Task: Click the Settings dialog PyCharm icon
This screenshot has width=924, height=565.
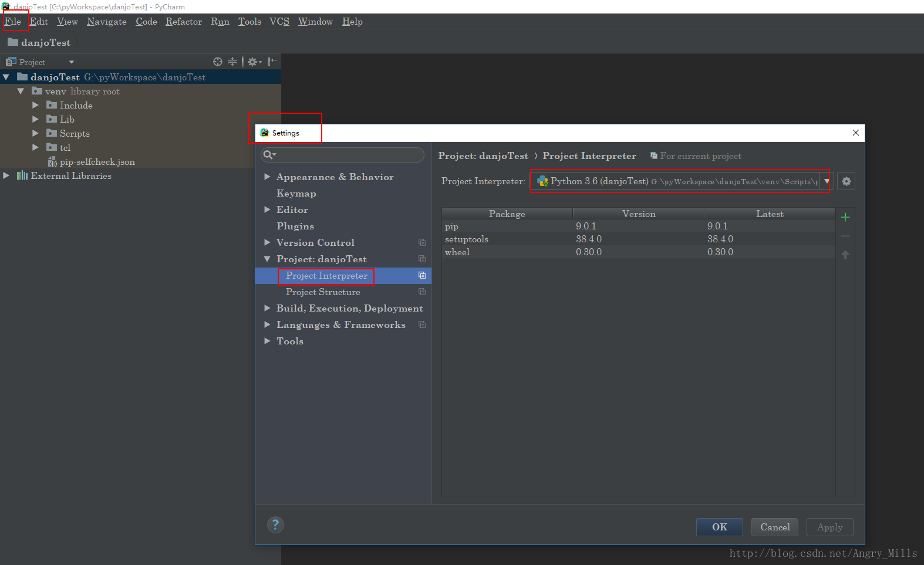Action: 265,133
